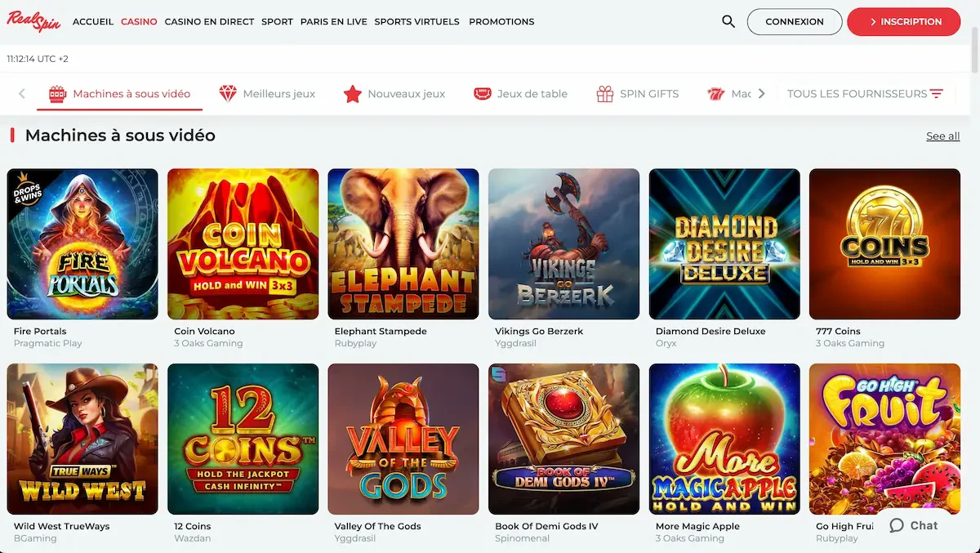The image size is (980, 553).
Task: Show next categories with right chevron
Action: pos(762,94)
